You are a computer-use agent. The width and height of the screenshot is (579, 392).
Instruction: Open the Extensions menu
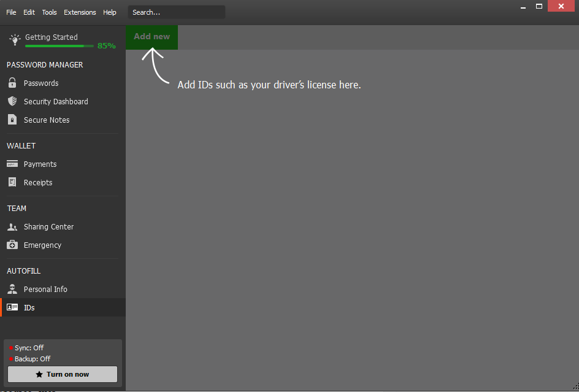click(80, 12)
